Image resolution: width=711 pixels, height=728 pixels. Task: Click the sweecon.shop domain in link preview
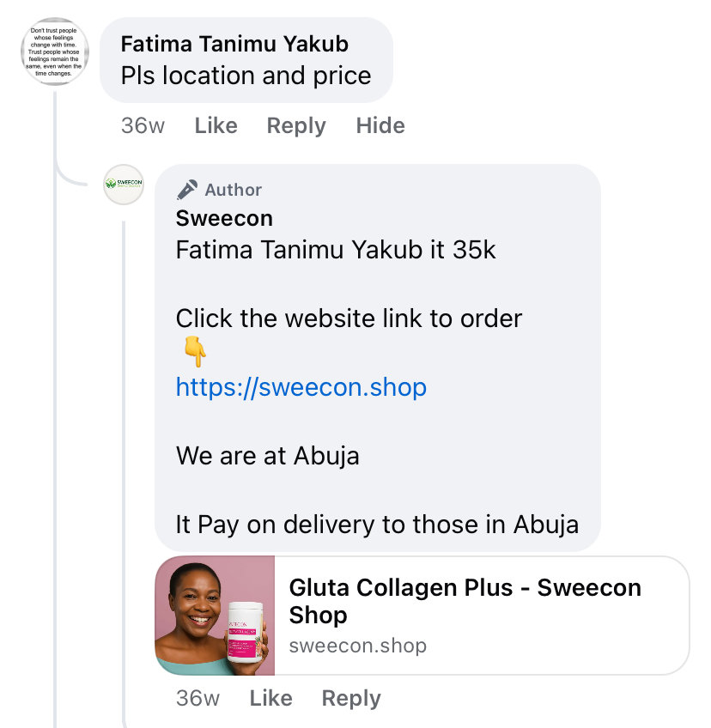click(357, 646)
